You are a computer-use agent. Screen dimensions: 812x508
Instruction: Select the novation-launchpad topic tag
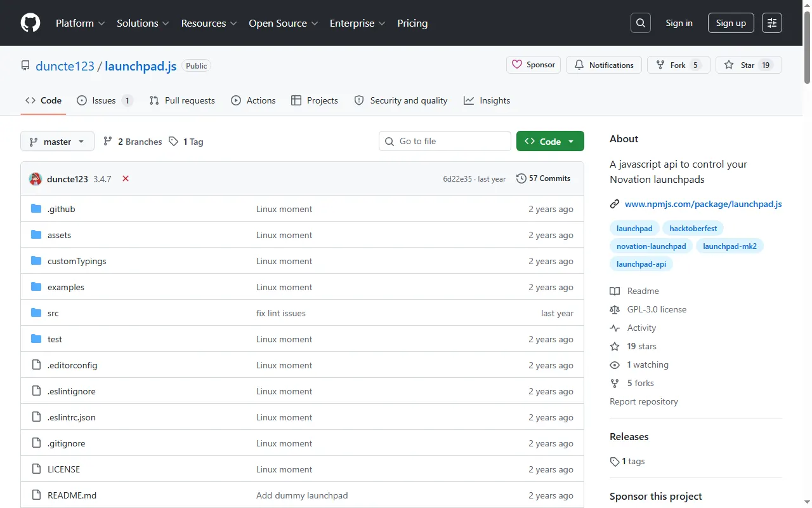click(651, 246)
